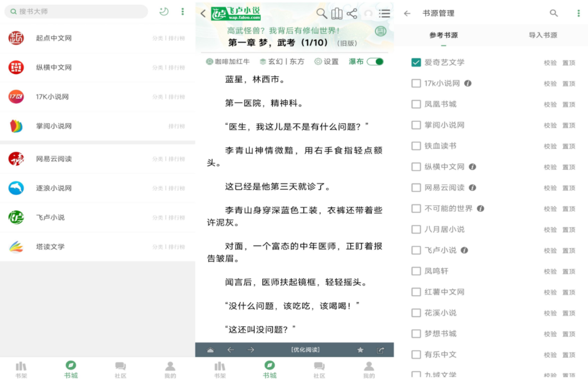Show info icon next to 17k小说网

click(x=468, y=83)
